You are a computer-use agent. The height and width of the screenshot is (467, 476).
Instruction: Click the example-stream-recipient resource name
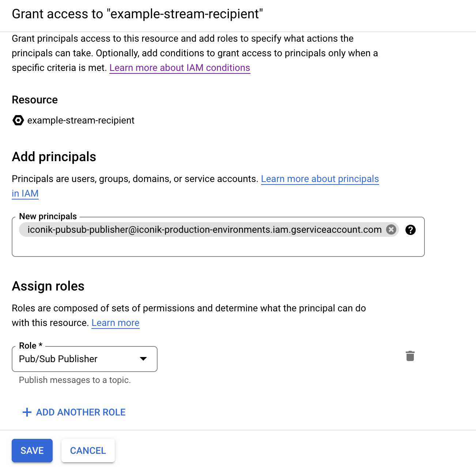[x=81, y=120]
